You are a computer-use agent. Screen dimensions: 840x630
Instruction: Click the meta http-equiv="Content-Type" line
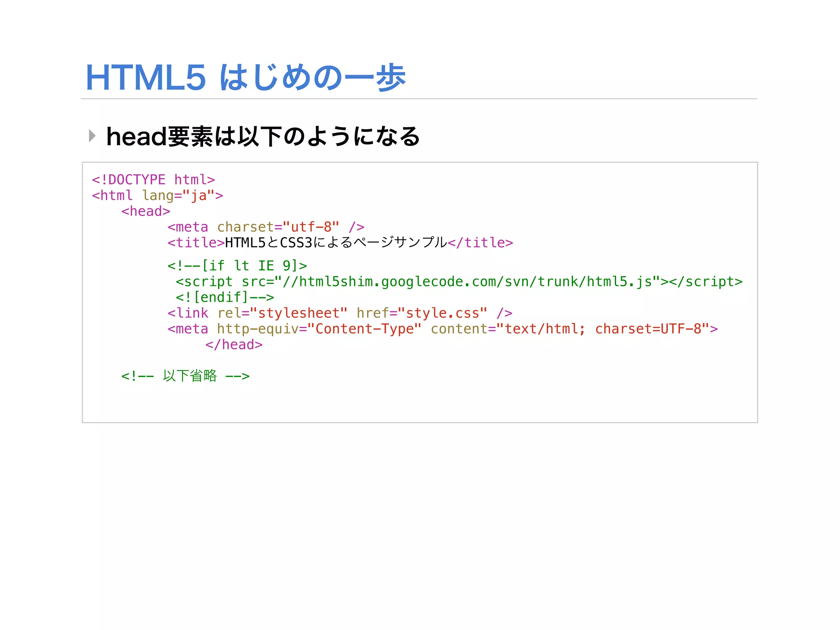(x=443, y=329)
